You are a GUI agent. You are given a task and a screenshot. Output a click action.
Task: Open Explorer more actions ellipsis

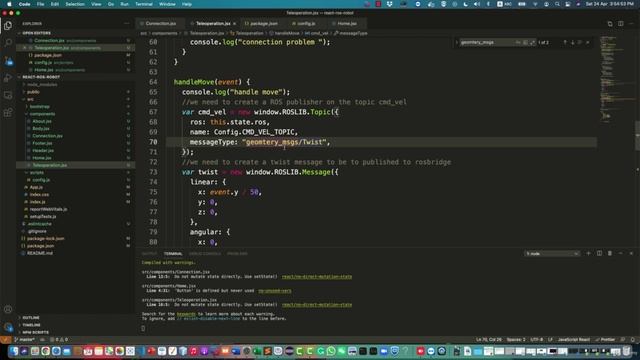[126, 24]
